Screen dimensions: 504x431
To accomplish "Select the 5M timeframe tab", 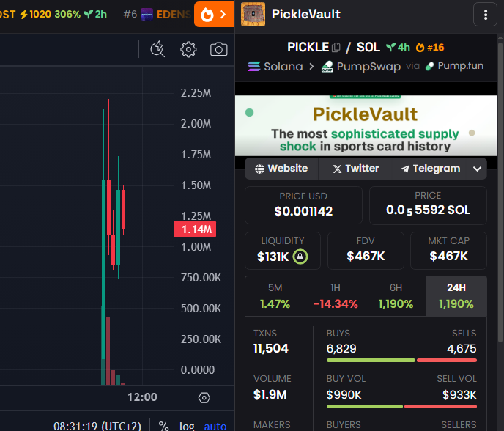I will [x=275, y=296].
